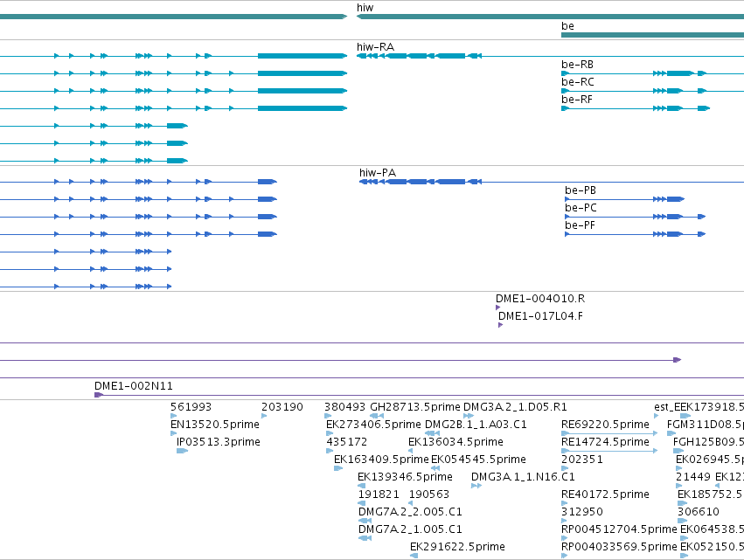744x560 pixels.
Task: Select DMG7A.2_2.O05.C1 EST label
Action: click(x=410, y=512)
